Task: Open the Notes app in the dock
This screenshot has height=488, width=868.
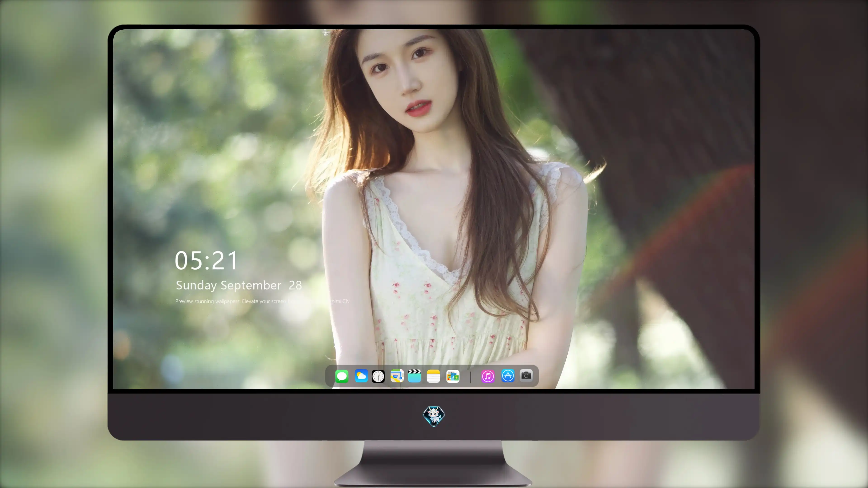Action: click(x=433, y=376)
